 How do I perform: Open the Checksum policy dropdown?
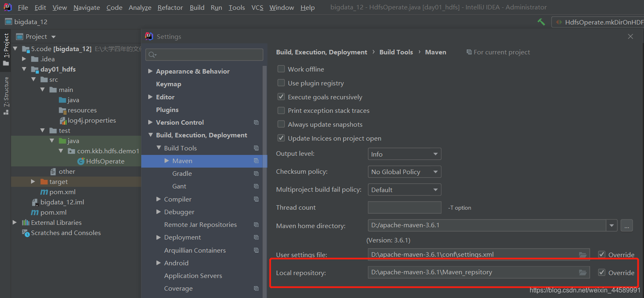click(404, 172)
